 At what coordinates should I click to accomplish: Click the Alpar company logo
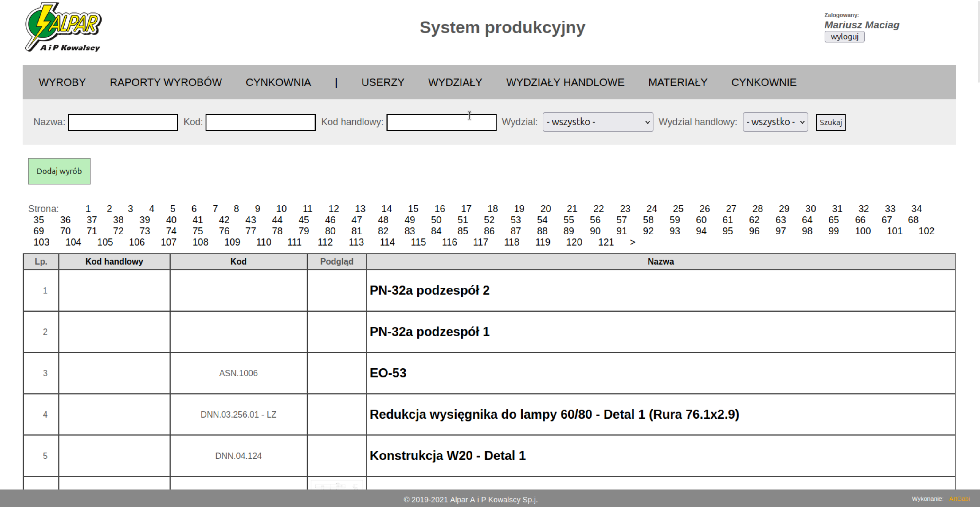[x=63, y=27]
